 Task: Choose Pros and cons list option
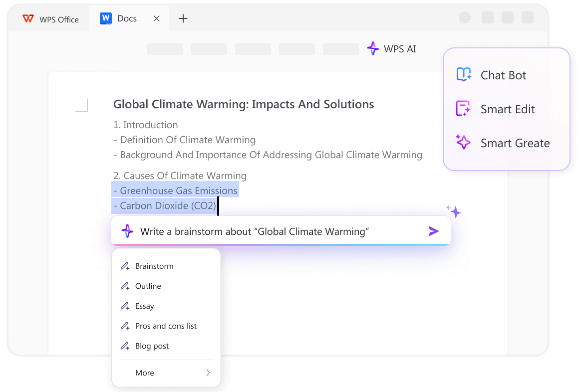(x=166, y=326)
